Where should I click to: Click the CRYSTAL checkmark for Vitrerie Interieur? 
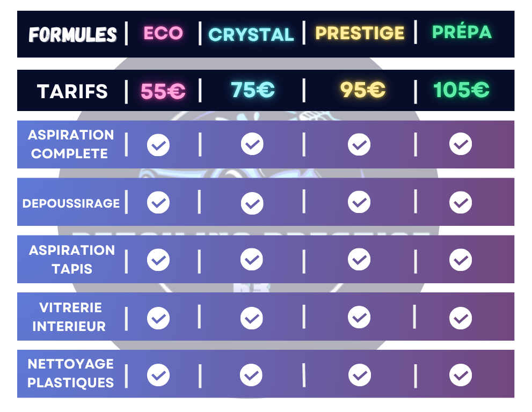(x=252, y=318)
